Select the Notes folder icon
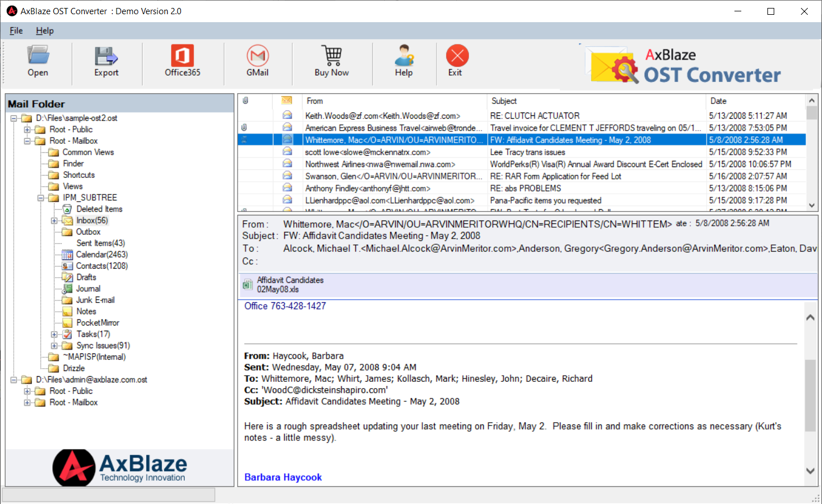 [x=67, y=311]
